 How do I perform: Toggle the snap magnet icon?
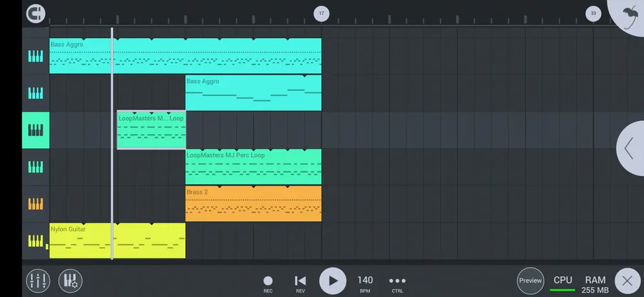coord(36,14)
